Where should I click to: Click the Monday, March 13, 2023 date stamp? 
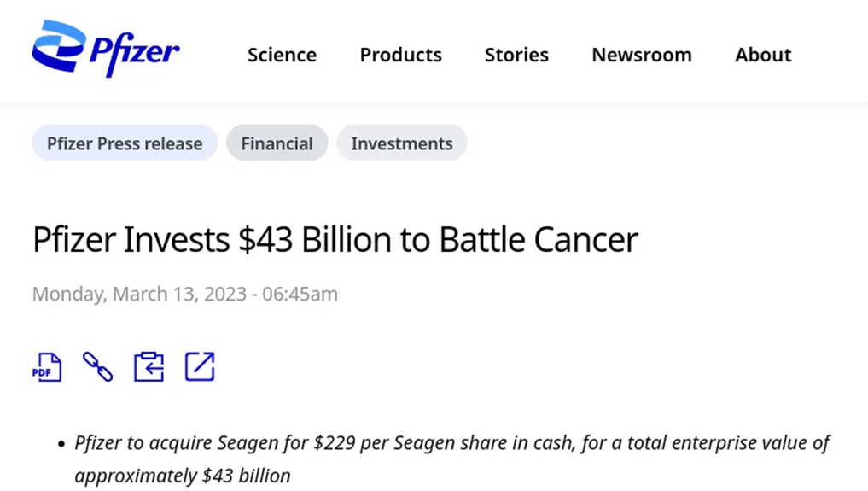coord(185,294)
